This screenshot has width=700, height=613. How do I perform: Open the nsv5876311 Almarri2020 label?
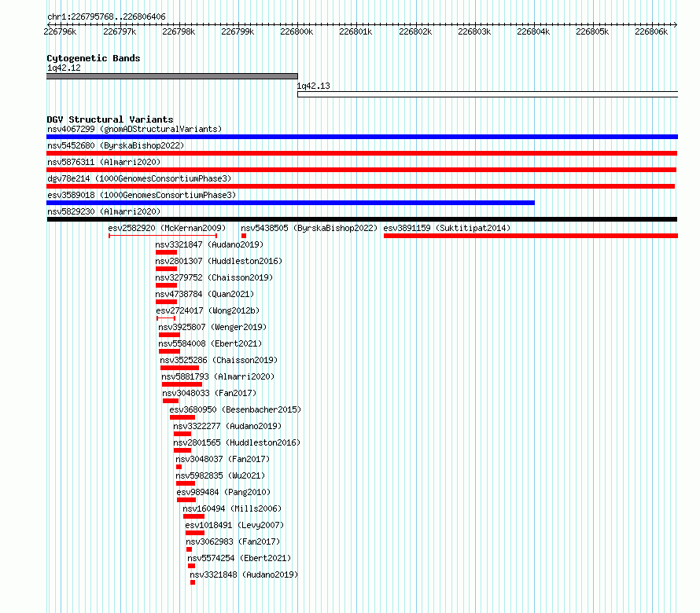[x=104, y=162]
